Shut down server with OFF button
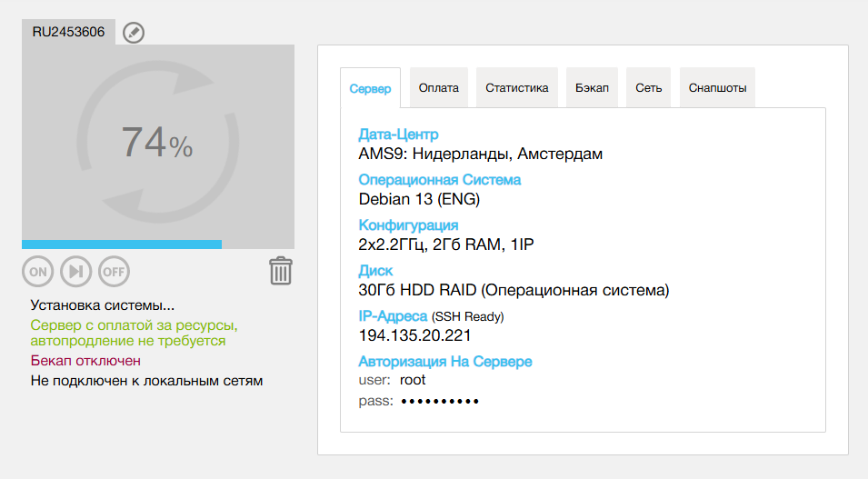The width and height of the screenshot is (868, 479). [114, 272]
